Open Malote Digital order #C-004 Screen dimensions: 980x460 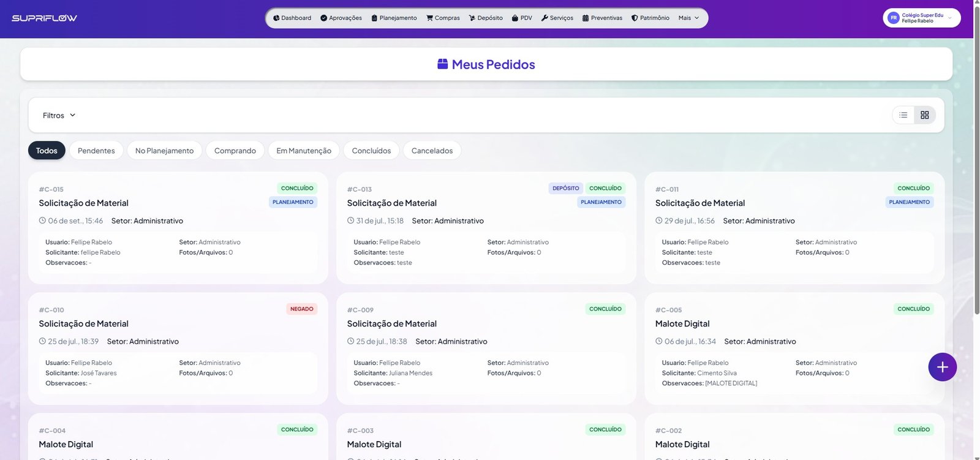(66, 445)
